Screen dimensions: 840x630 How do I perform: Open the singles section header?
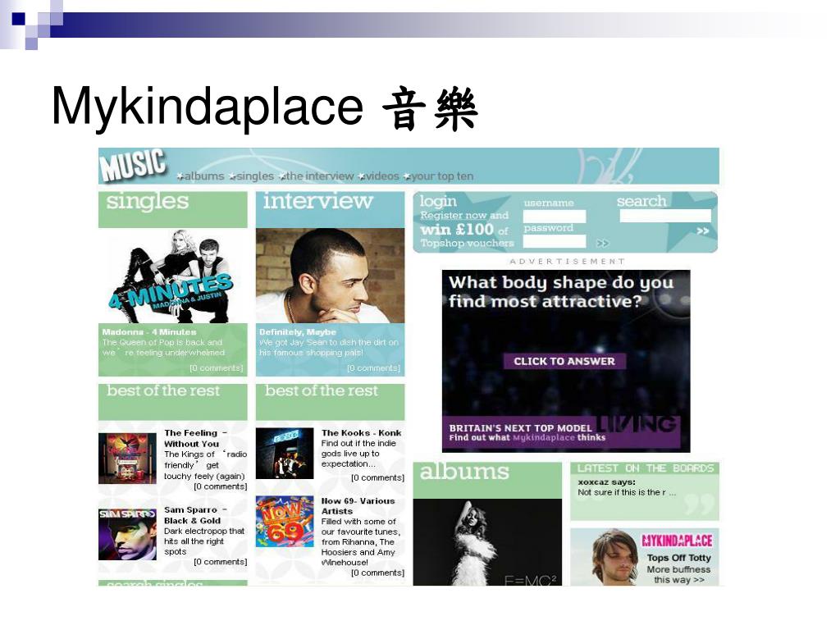click(x=173, y=209)
